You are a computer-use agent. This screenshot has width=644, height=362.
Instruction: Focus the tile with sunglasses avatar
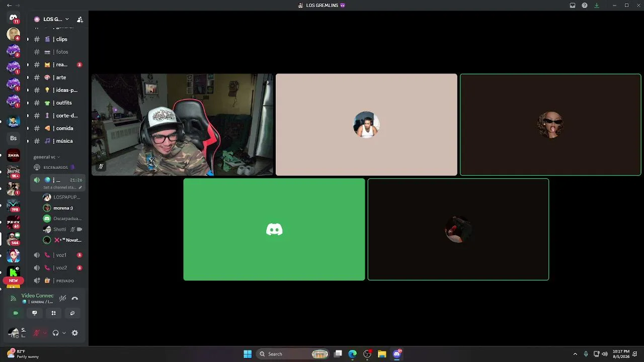pyautogui.click(x=550, y=125)
